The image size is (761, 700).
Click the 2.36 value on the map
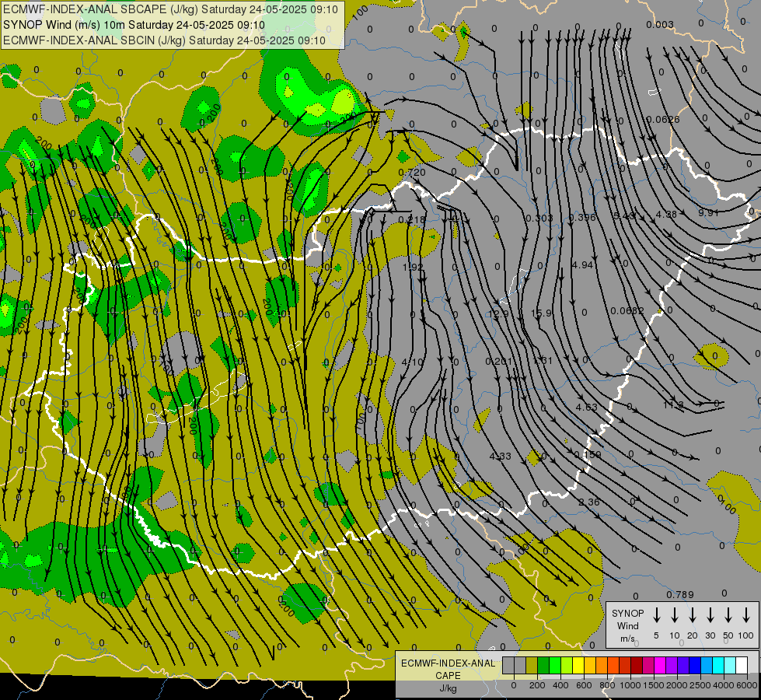coord(588,502)
